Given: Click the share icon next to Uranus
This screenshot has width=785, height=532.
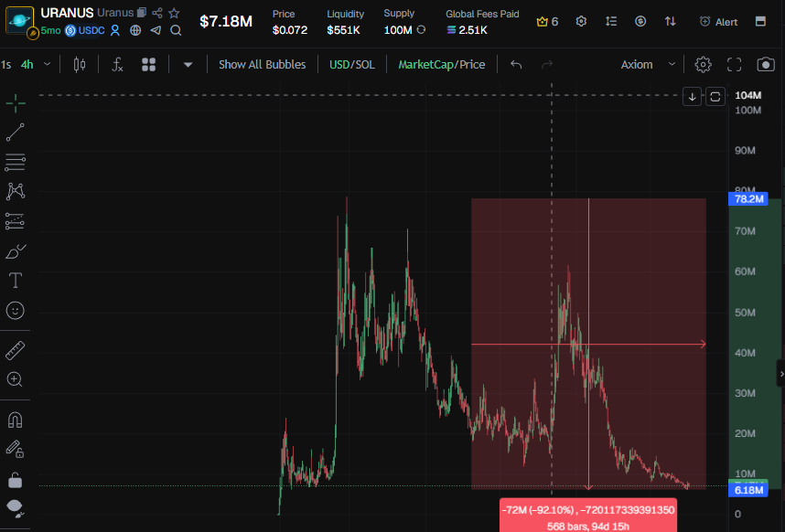Looking at the screenshot, I should [x=157, y=13].
